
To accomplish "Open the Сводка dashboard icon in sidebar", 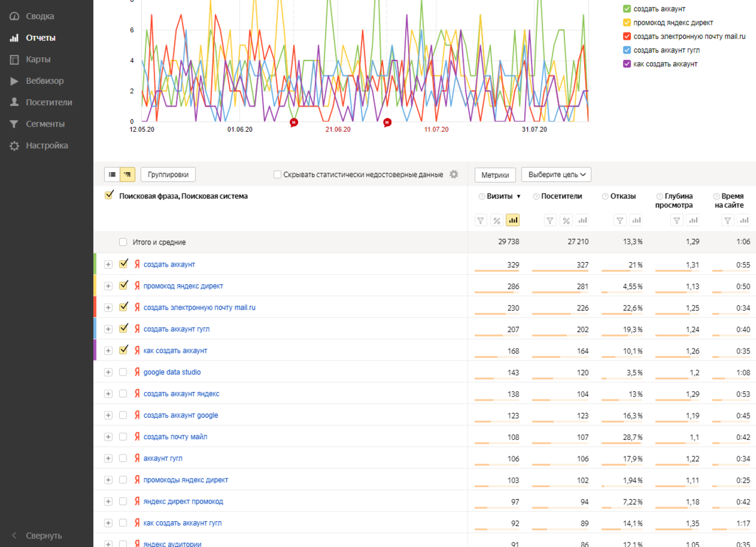I will [x=14, y=16].
